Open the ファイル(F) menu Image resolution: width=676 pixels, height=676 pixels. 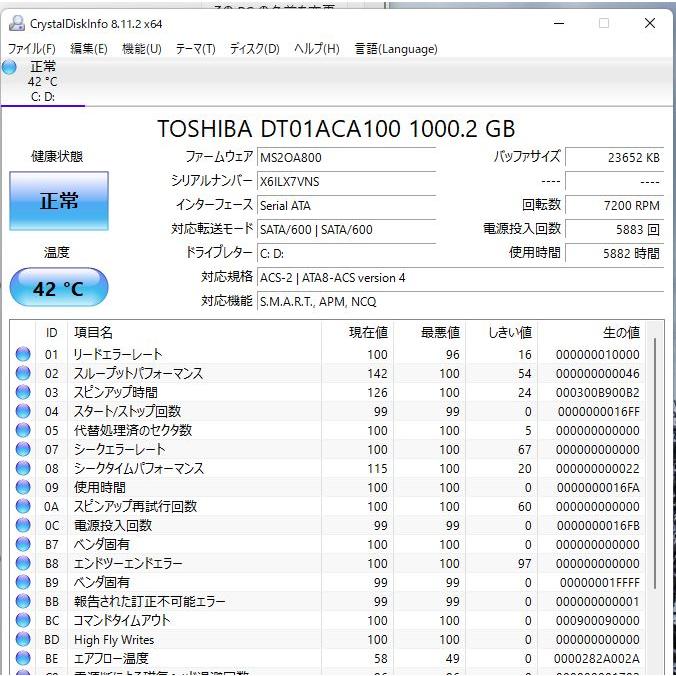(x=31, y=49)
